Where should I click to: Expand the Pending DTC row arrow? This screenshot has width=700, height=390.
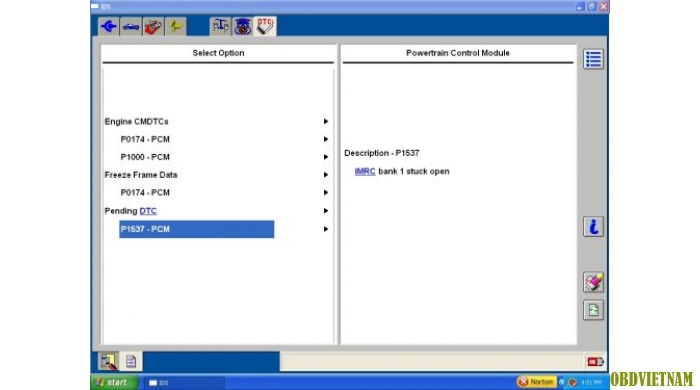tap(326, 211)
